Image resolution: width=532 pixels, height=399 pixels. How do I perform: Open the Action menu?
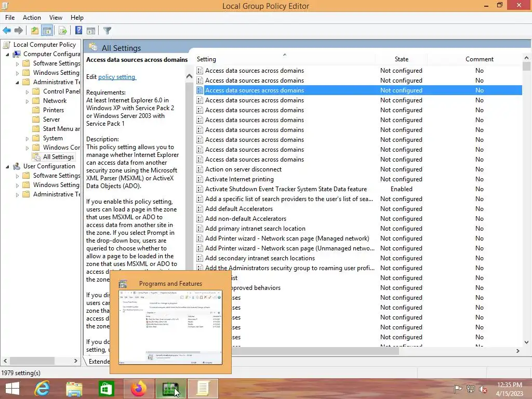coord(32,18)
